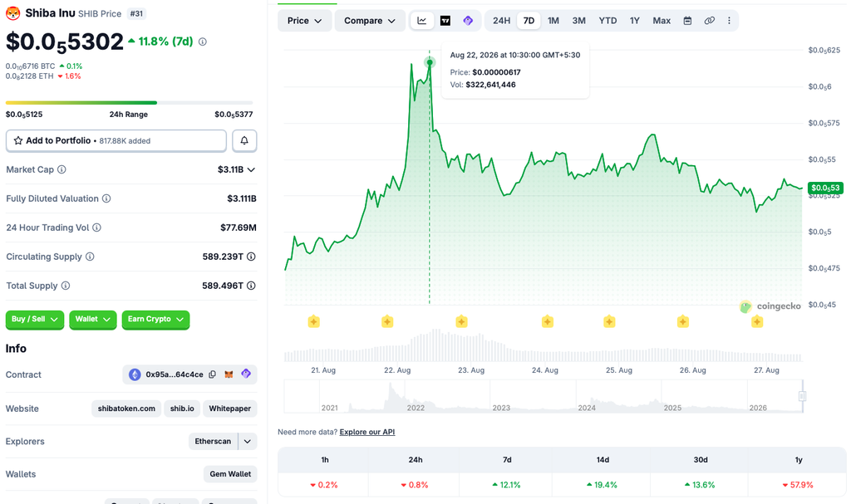Add token to MetaMask fox icon

tap(229, 374)
